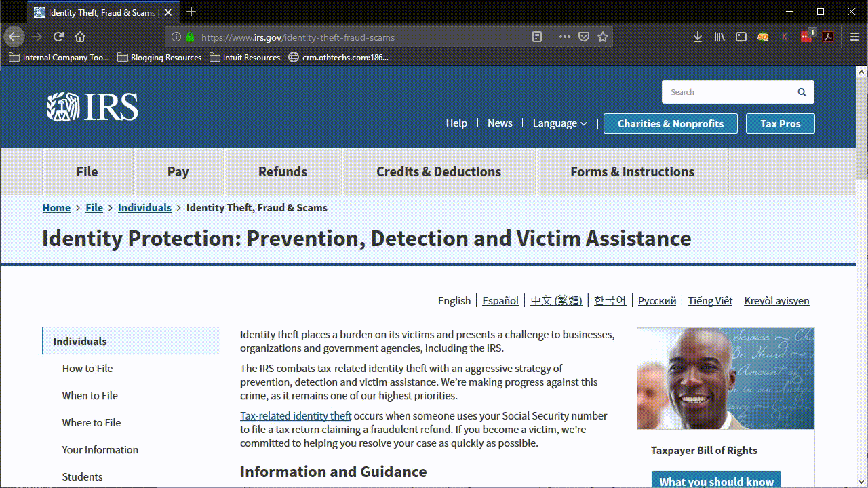The image size is (868, 488).
Task: Open When to File sidebar link
Action: pos(90,396)
